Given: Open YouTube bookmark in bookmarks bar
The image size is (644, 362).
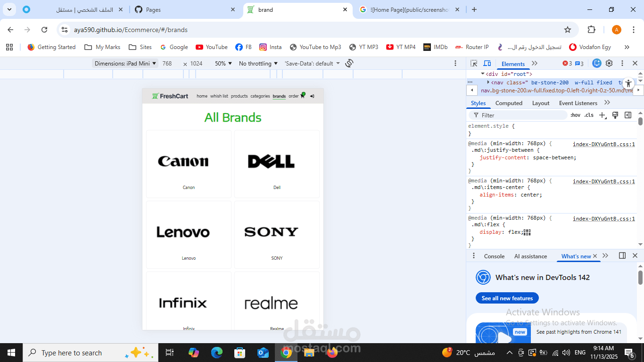Looking at the screenshot, I should point(212,47).
